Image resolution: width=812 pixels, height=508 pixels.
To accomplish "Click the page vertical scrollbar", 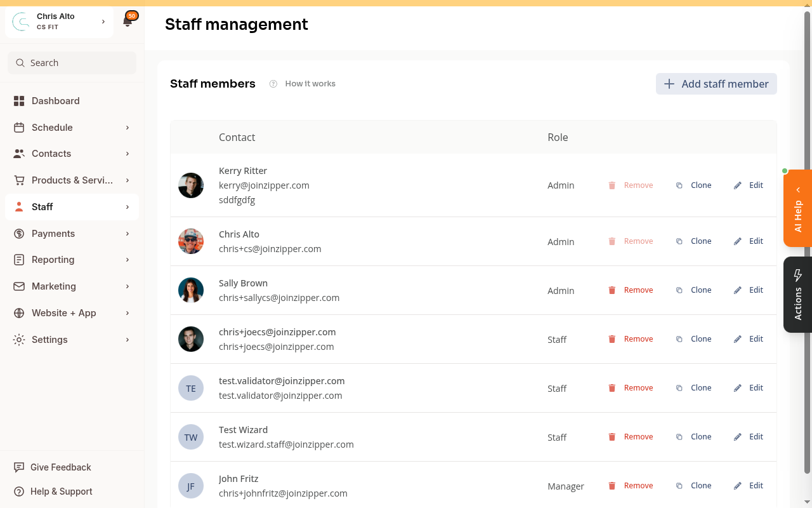I will point(808,242).
